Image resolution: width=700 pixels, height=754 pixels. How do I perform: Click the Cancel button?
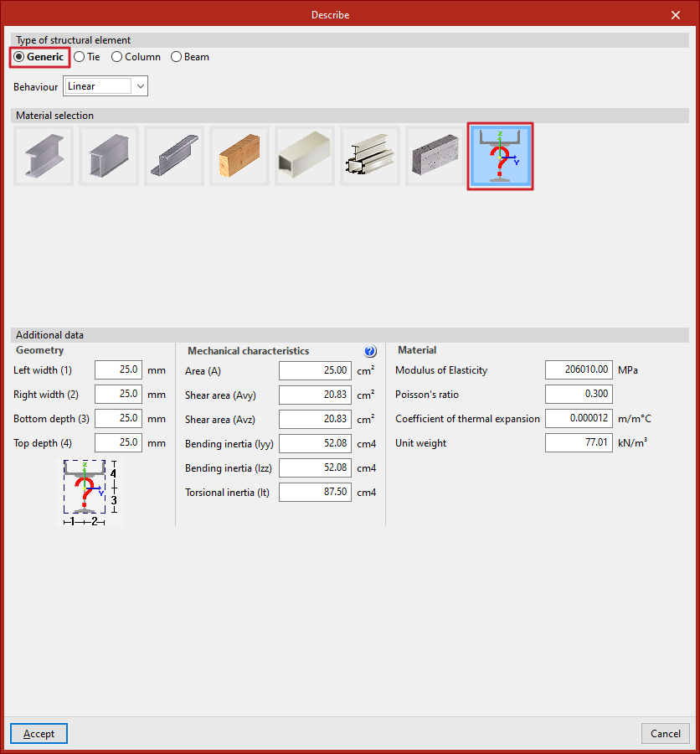pyautogui.click(x=666, y=733)
